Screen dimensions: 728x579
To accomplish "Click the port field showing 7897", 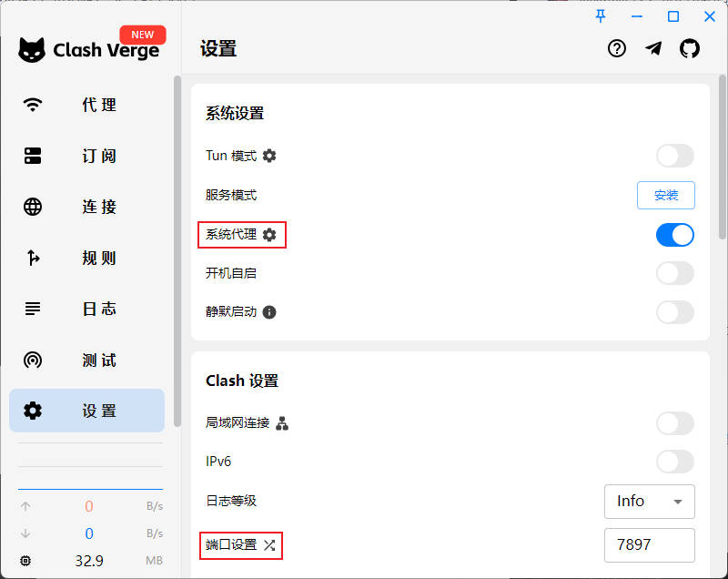I will [x=650, y=544].
